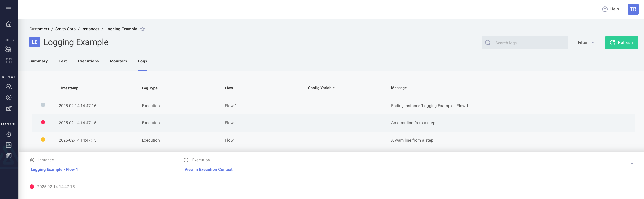Image resolution: width=644 pixels, height=199 pixels.
Task: Click the Execution cycle icon in detail panel
Action: tap(186, 160)
